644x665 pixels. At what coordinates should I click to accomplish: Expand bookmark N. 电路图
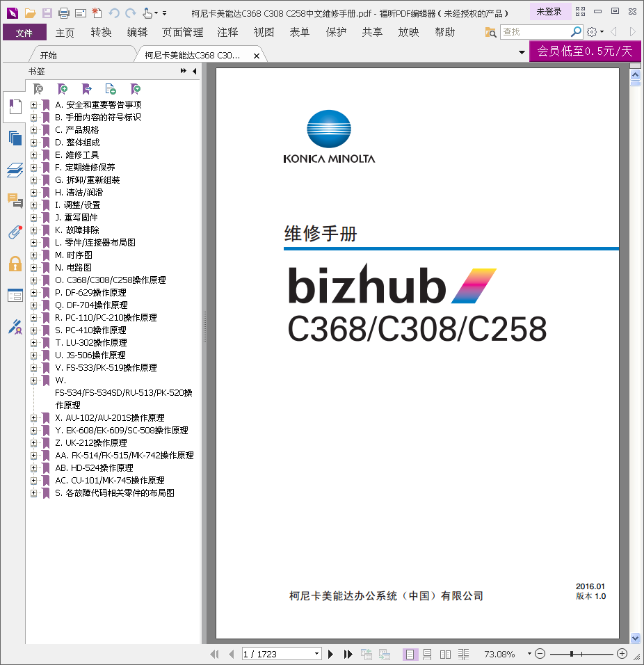click(x=34, y=268)
